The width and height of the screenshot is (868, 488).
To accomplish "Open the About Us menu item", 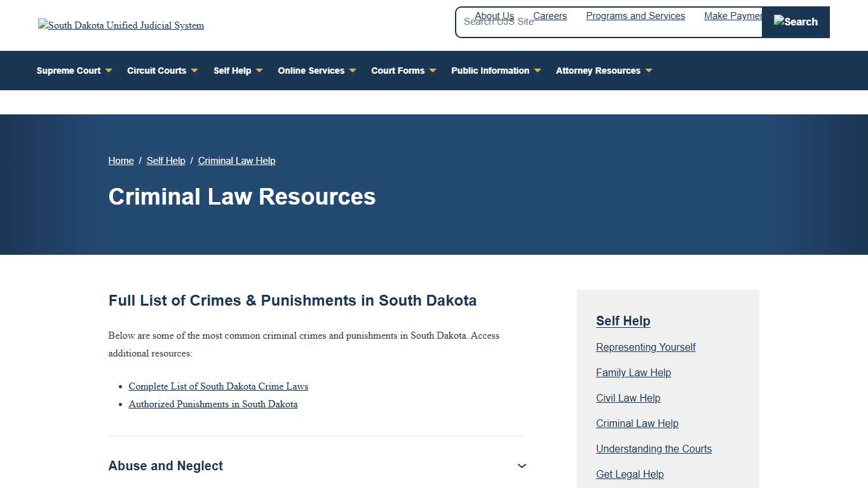I will click(494, 15).
